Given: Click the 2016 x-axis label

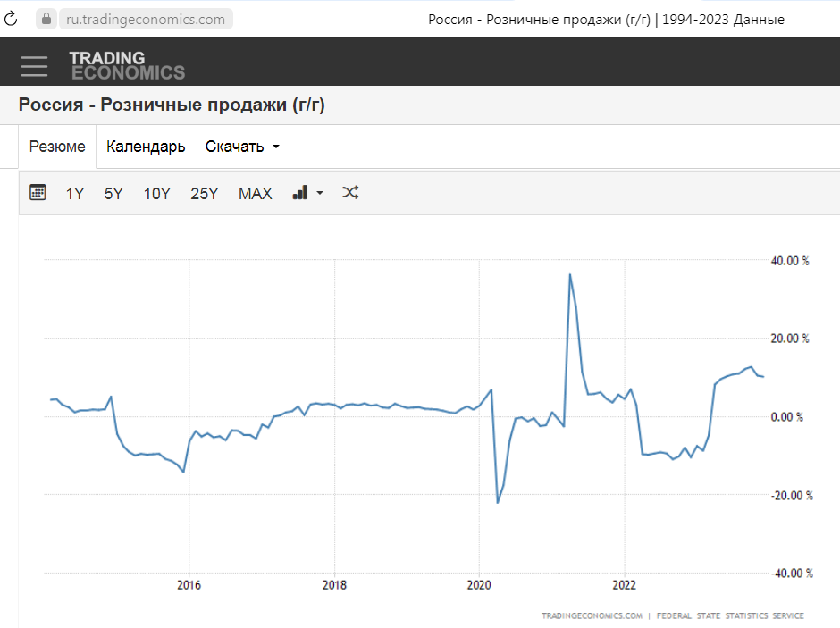Looking at the screenshot, I should point(189,585).
